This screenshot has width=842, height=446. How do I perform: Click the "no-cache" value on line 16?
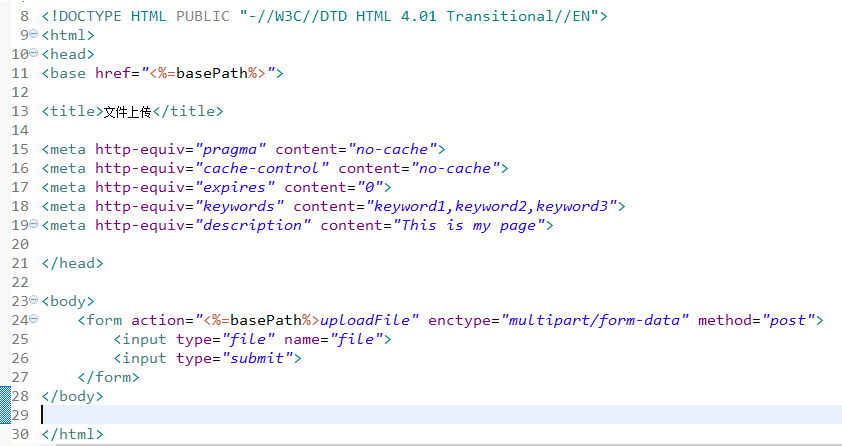[x=455, y=168]
